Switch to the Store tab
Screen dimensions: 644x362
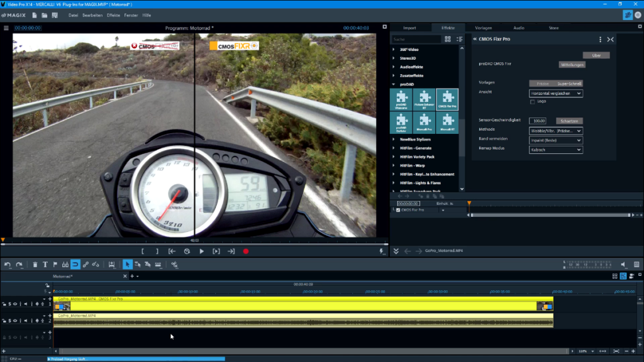(553, 28)
